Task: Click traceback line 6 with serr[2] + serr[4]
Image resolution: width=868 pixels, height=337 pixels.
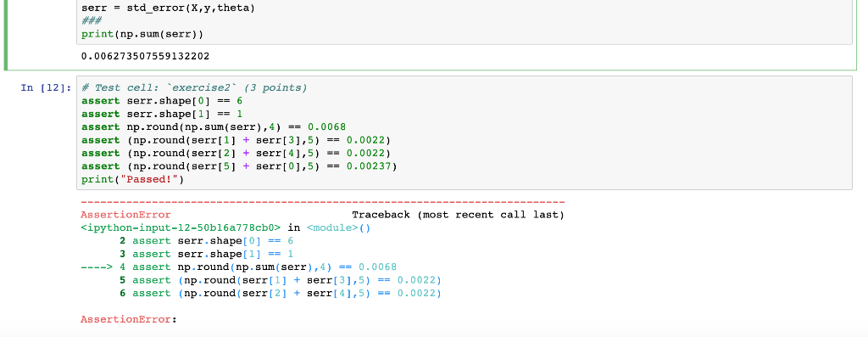Action: click(x=281, y=293)
